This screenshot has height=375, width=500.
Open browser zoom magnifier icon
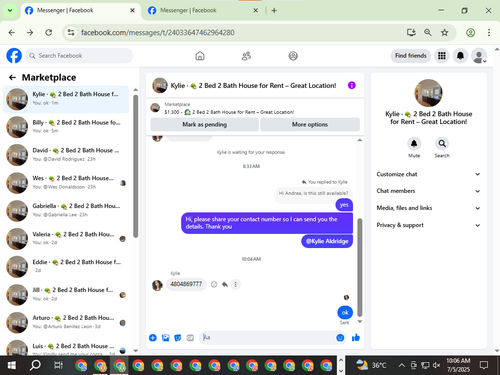pyautogui.click(x=428, y=33)
